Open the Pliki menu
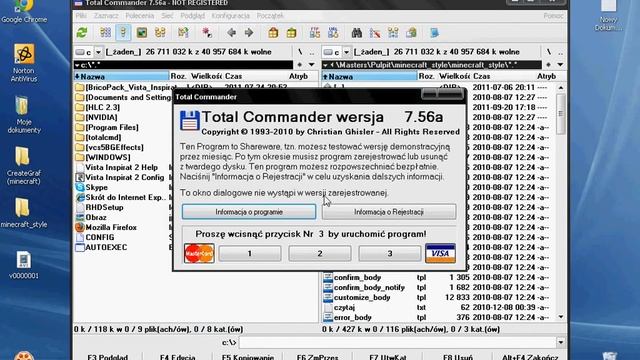Viewport: 640px width, 360px height. (x=81, y=16)
